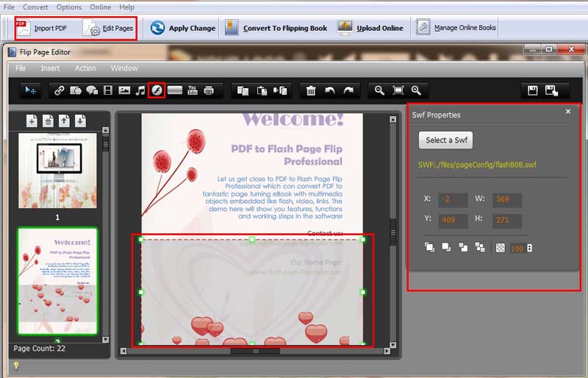Open the Options menu in main window
The width and height of the screenshot is (588, 378).
pyautogui.click(x=69, y=7)
